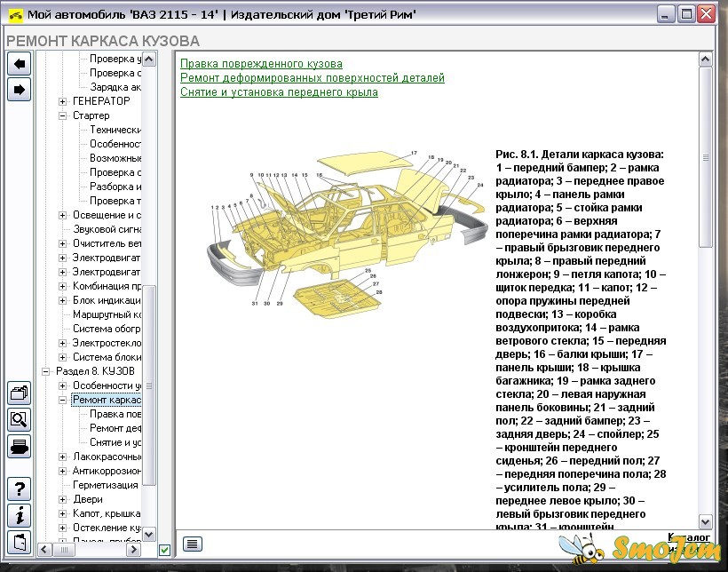Select 'Герметизация' in the tree
Screen dimensions: 728x572
click(106, 485)
